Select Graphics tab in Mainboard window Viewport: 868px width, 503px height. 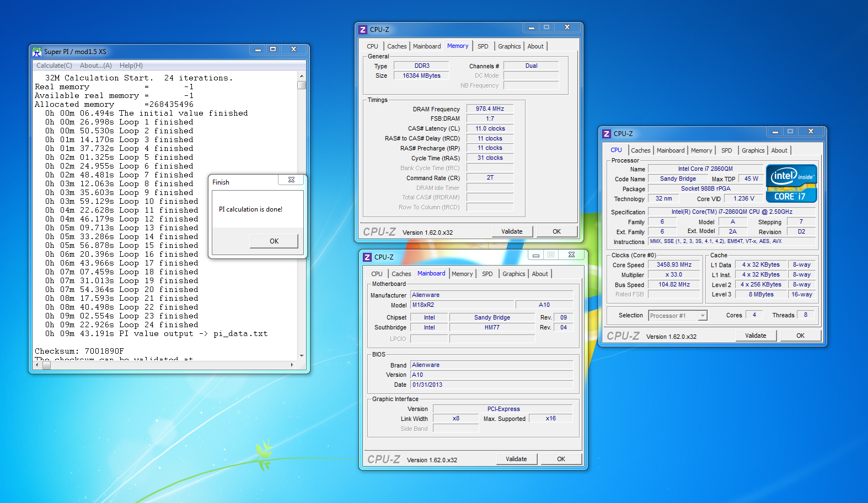click(514, 274)
